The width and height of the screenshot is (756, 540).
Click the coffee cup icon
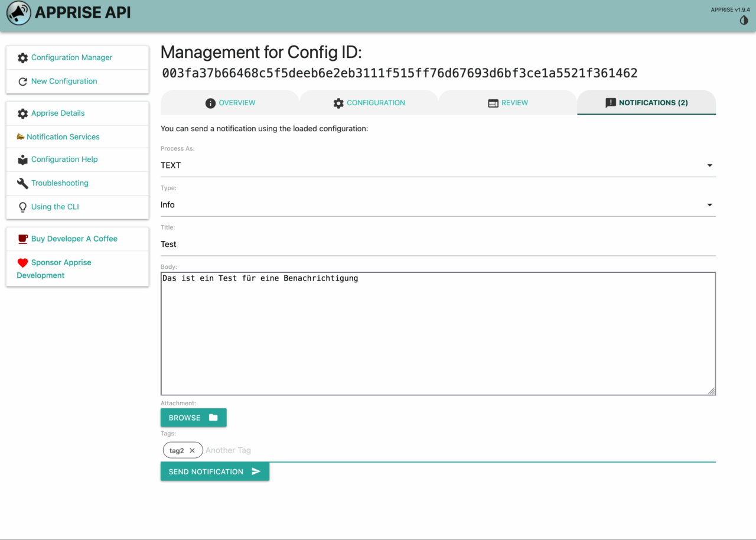[x=22, y=239]
